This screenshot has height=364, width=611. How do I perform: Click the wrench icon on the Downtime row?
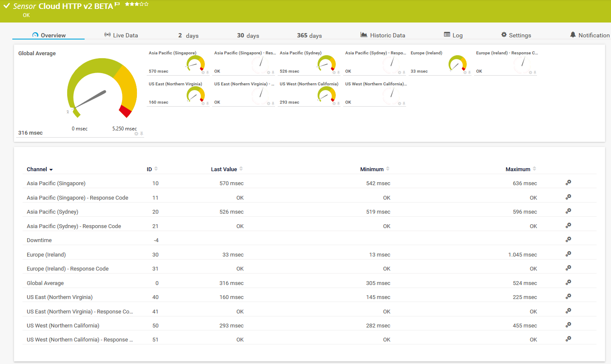[x=568, y=240]
